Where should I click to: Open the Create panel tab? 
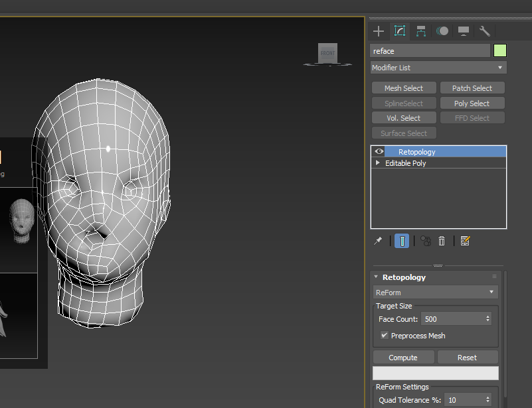[x=379, y=31]
